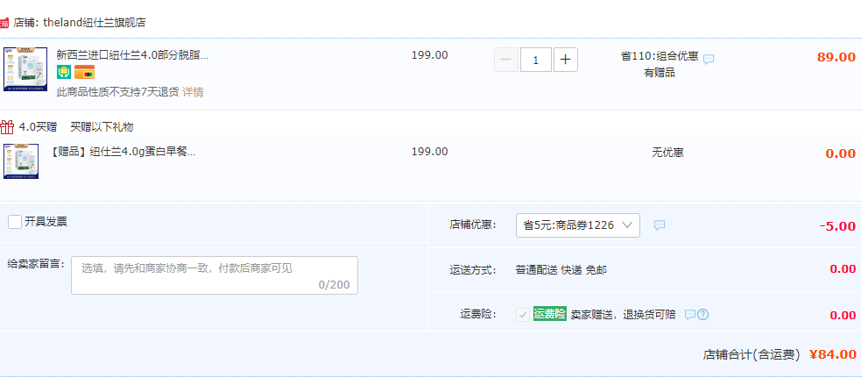Click the quantity input field showing 1
The image size is (868, 378).
pyautogui.click(x=536, y=60)
